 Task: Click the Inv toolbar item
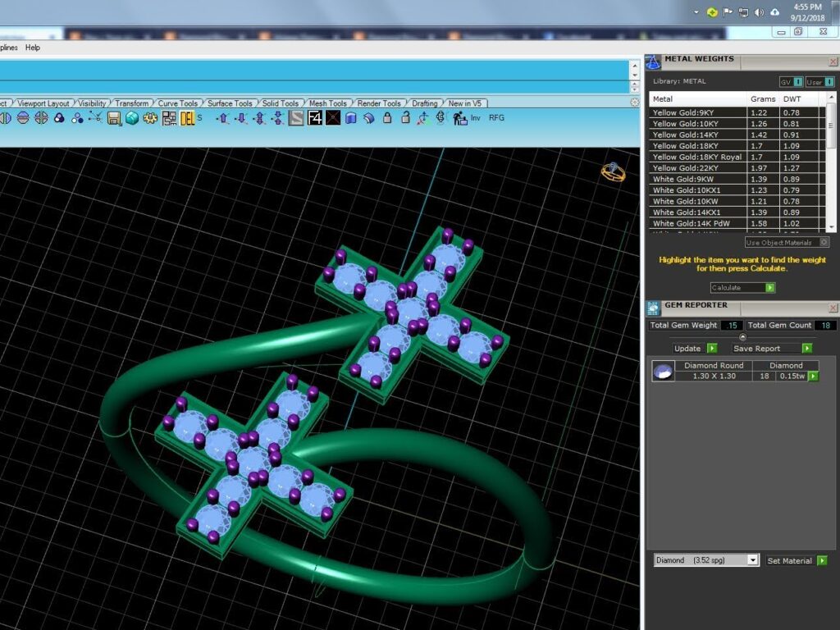[x=476, y=118]
